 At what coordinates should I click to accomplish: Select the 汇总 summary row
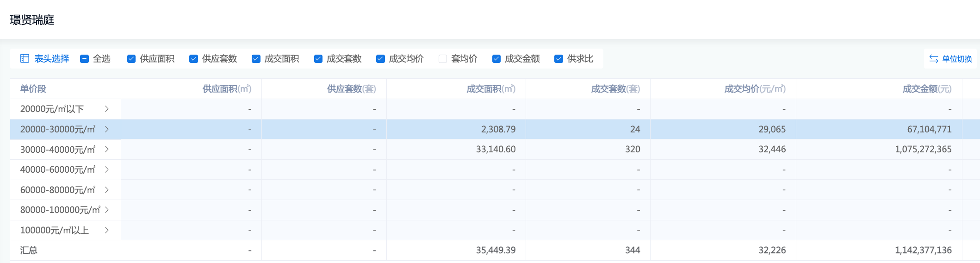point(29,250)
